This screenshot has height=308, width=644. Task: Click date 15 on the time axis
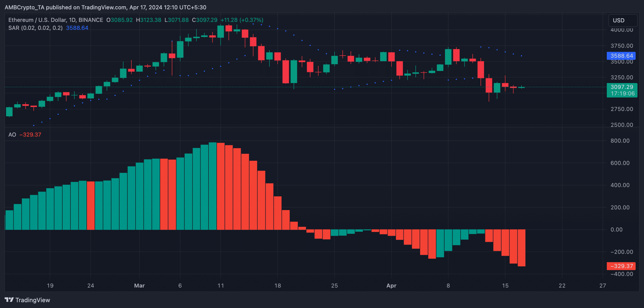click(505, 286)
